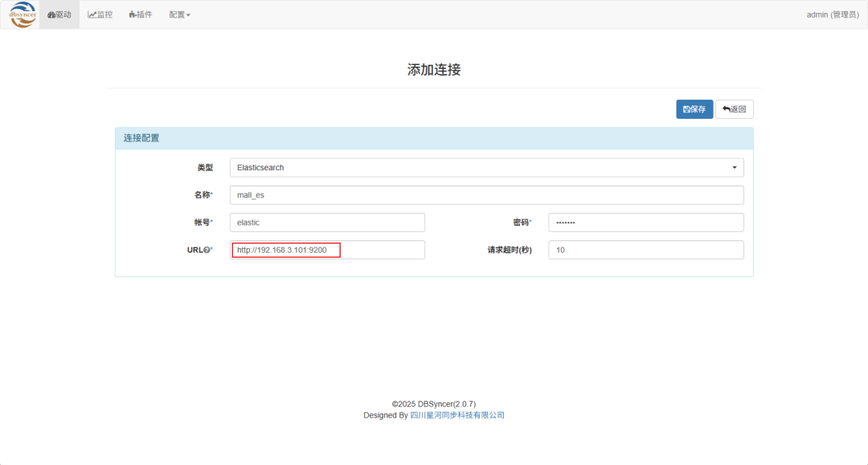
Task: Open the 驱动 nav tab
Action: tap(59, 15)
